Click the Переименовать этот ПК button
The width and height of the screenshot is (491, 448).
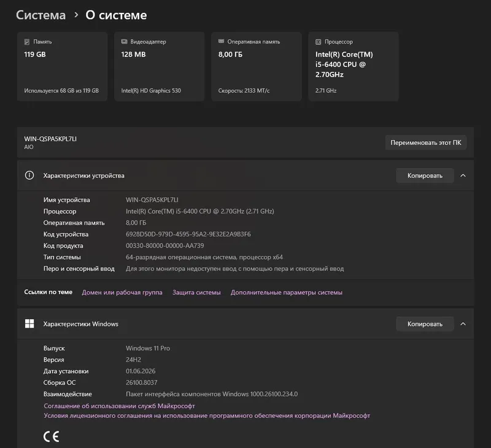(426, 142)
